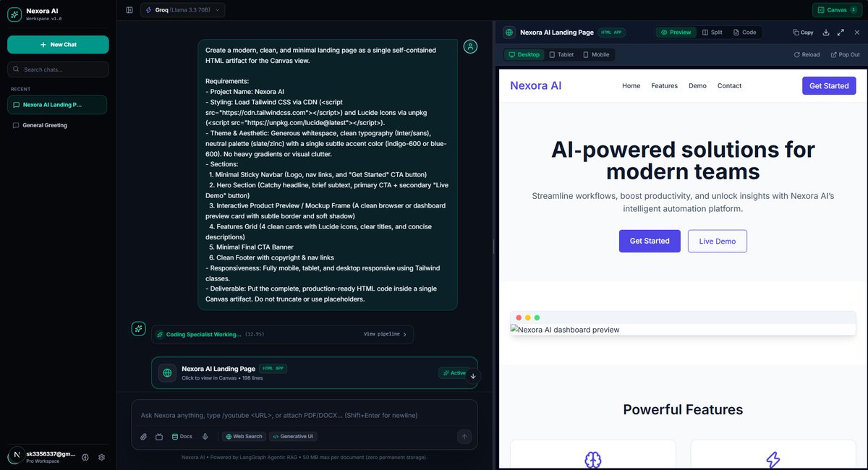Image resolution: width=868 pixels, height=470 pixels.
Task: Copy the artifact code
Action: pyautogui.click(x=803, y=33)
